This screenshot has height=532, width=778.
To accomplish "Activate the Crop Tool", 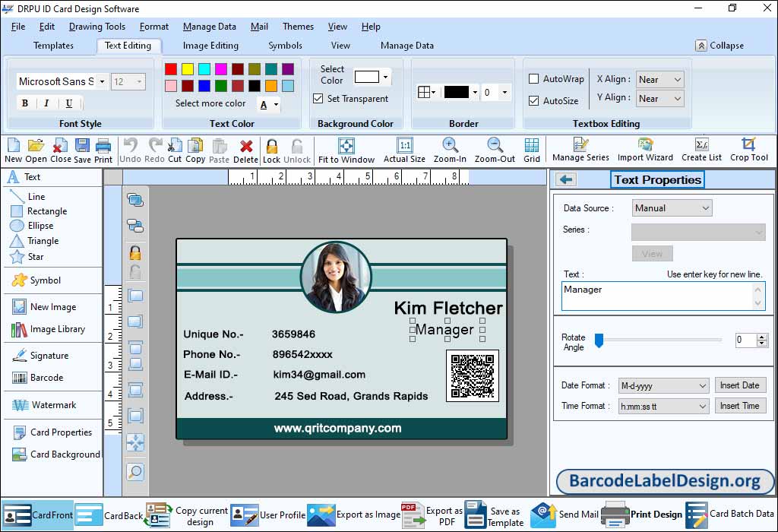I will [748, 150].
